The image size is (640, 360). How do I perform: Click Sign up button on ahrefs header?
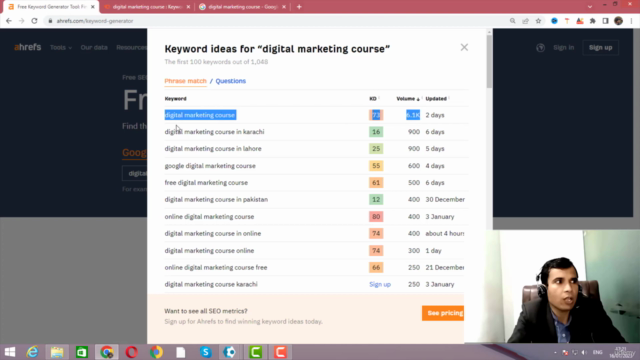pos(600,47)
